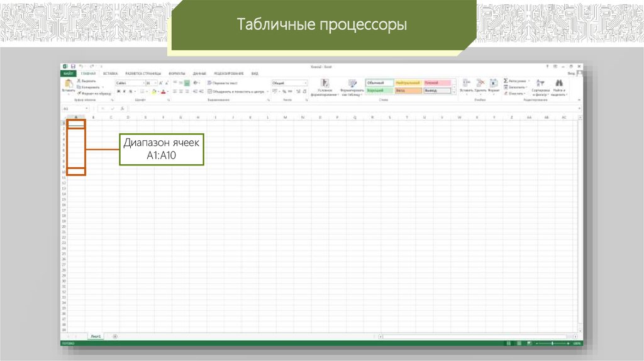Click the red Font Color A swatch
Screen dimensions: 644x361
point(163,92)
